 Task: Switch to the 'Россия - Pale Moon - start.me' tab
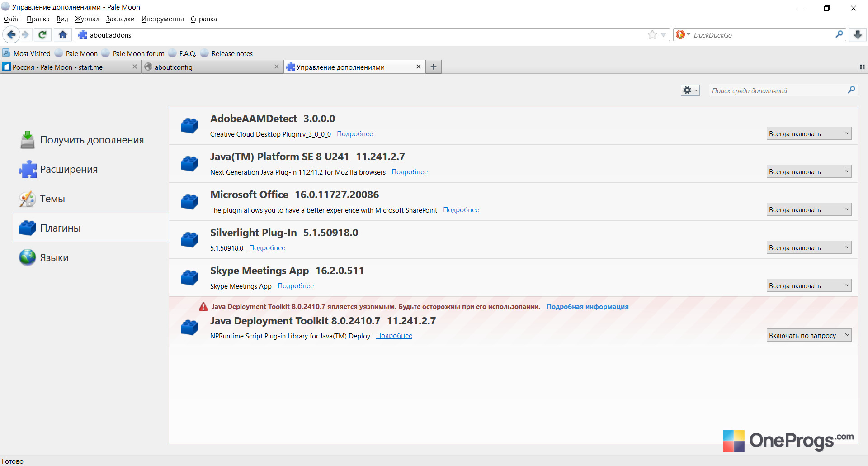pos(71,67)
